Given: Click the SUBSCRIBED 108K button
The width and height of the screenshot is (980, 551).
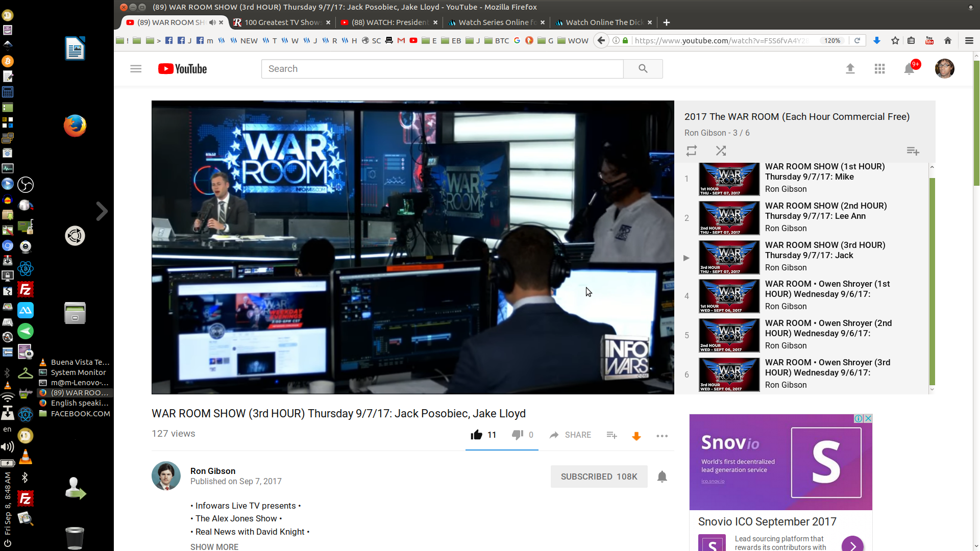Looking at the screenshot, I should 599,477.
